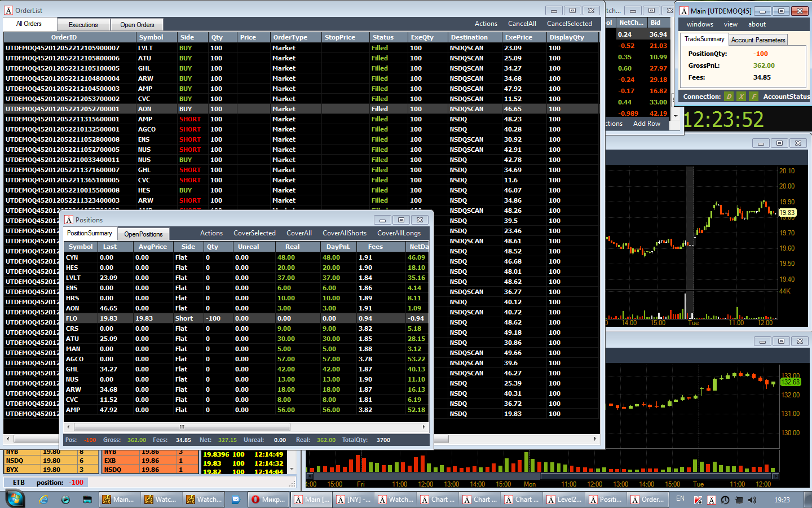Select the FLO short position row

tap(246, 318)
